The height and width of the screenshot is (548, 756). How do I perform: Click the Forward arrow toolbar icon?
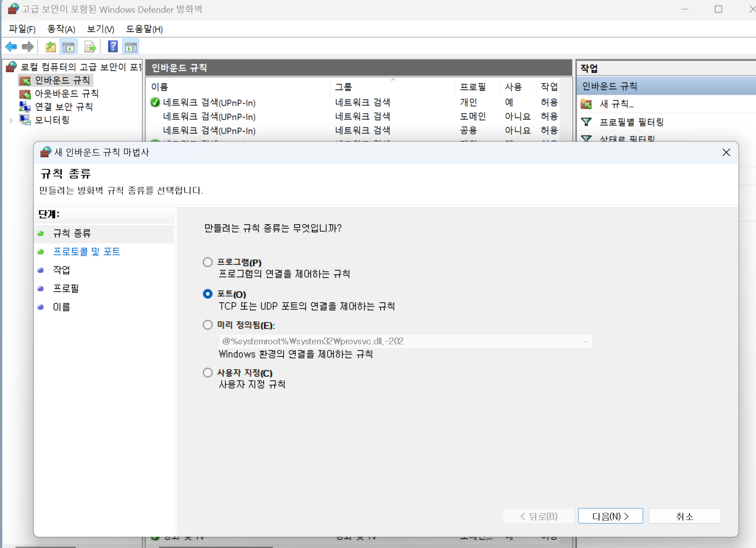point(28,47)
